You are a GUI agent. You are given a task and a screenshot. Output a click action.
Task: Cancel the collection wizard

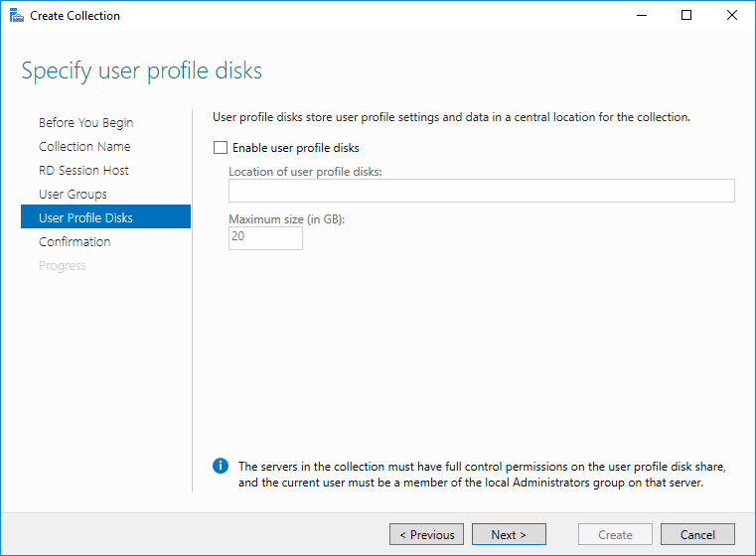coord(697,535)
